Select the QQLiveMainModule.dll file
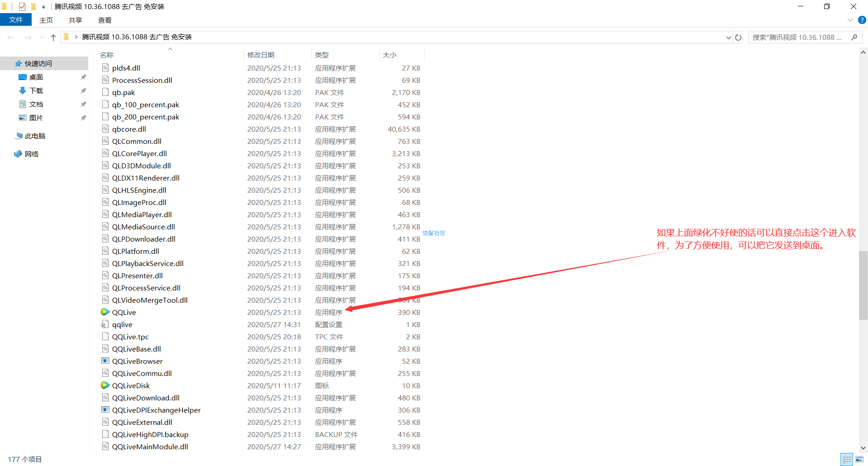This screenshot has height=466, width=868. 150,447
